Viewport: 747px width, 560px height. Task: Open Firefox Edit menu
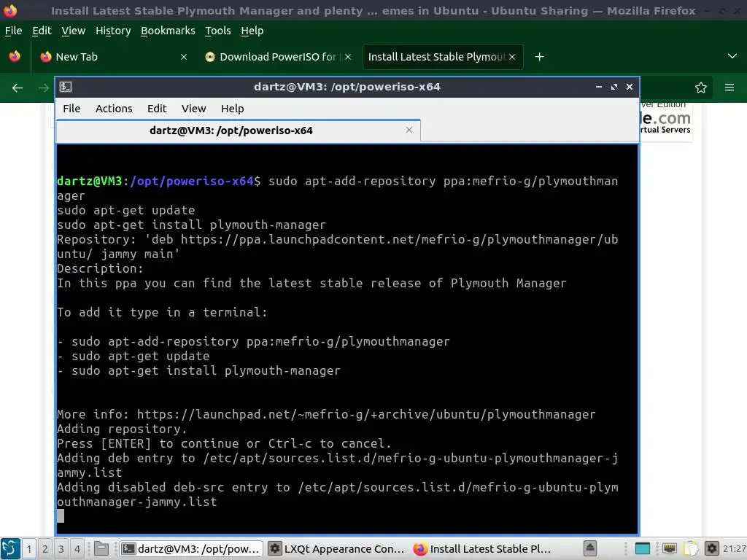[42, 31]
